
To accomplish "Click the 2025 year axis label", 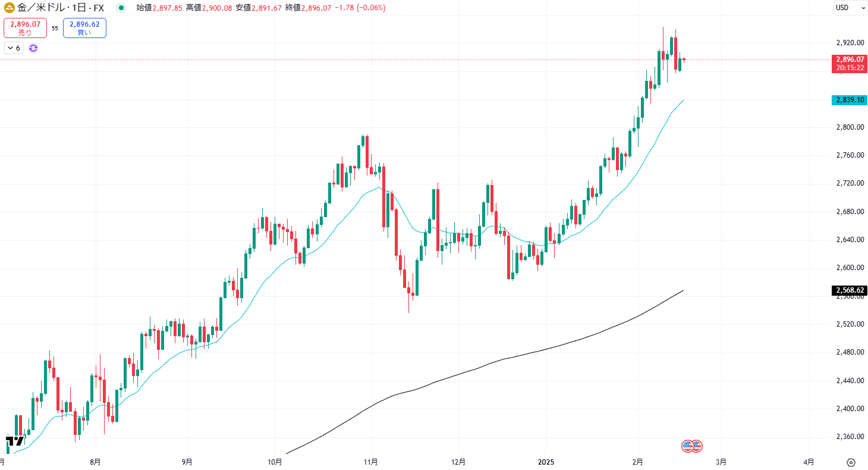I will click(546, 462).
